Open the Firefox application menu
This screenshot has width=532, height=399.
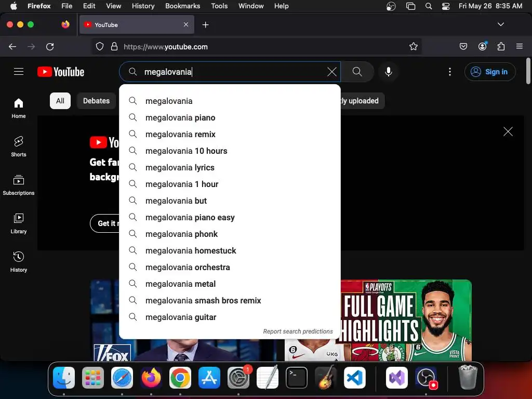point(519,46)
